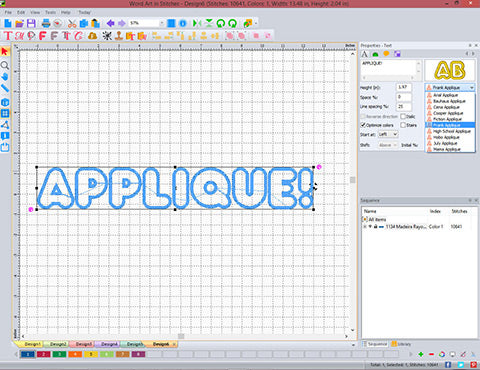This screenshot has width=480, height=370.
Task: Pick the green color swatch 3
Action: (x=59, y=354)
